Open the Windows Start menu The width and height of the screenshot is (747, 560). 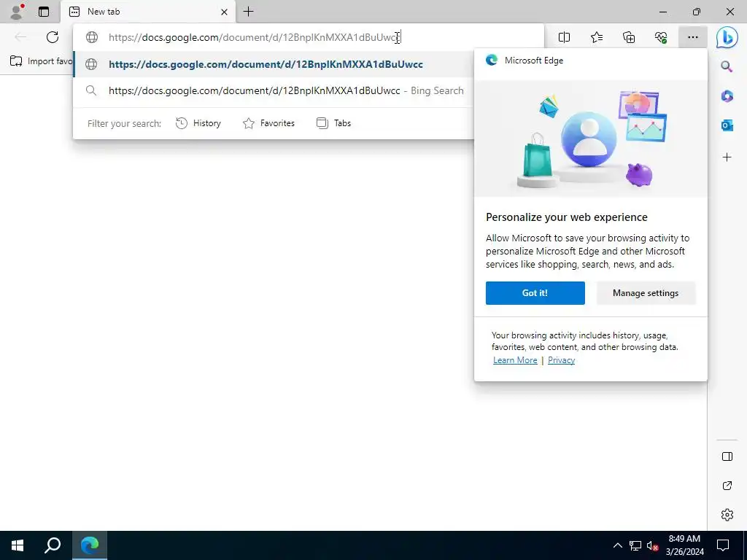pos(18,545)
